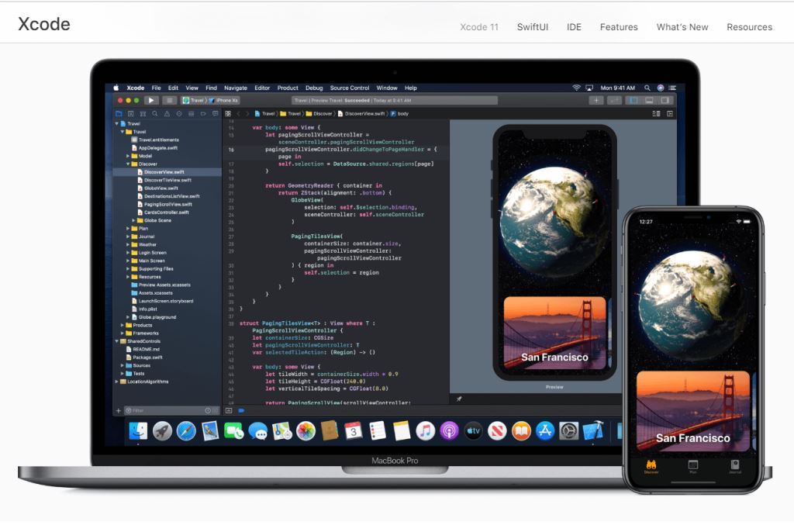Open the Debug navigator icon
Screen dimensions: 794x532
pyautogui.click(x=191, y=114)
